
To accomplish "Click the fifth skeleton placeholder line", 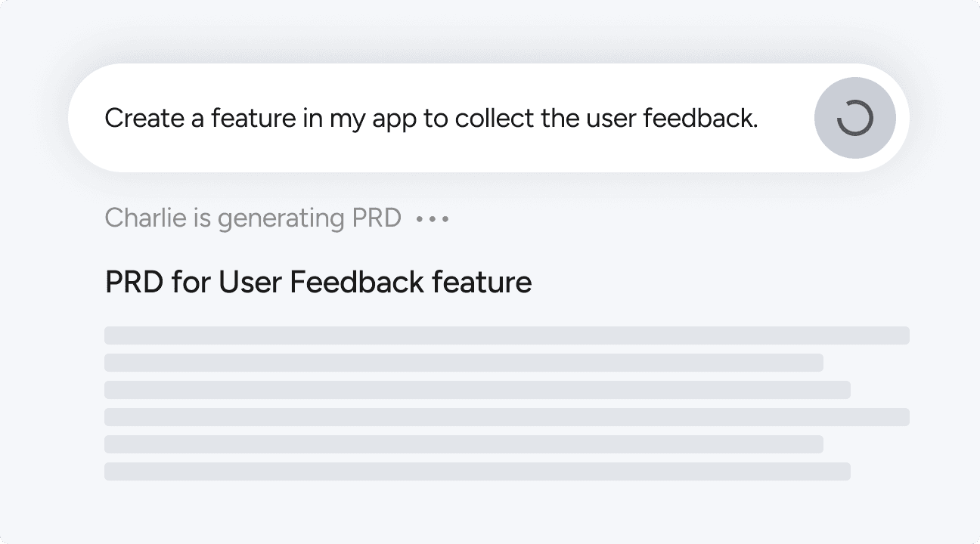I will pyautogui.click(x=464, y=444).
